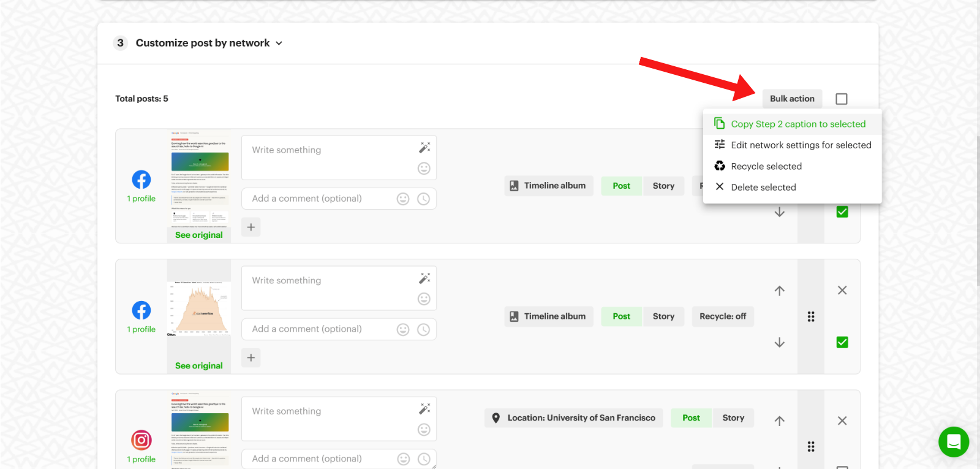Open the first post's Timeline album selector

pos(549,186)
